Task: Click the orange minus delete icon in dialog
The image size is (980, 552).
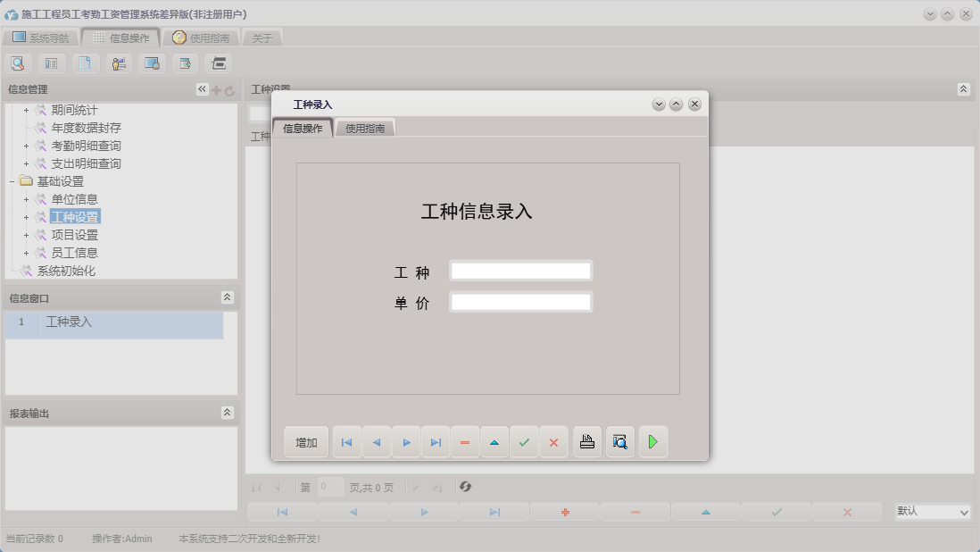Action: tap(465, 442)
